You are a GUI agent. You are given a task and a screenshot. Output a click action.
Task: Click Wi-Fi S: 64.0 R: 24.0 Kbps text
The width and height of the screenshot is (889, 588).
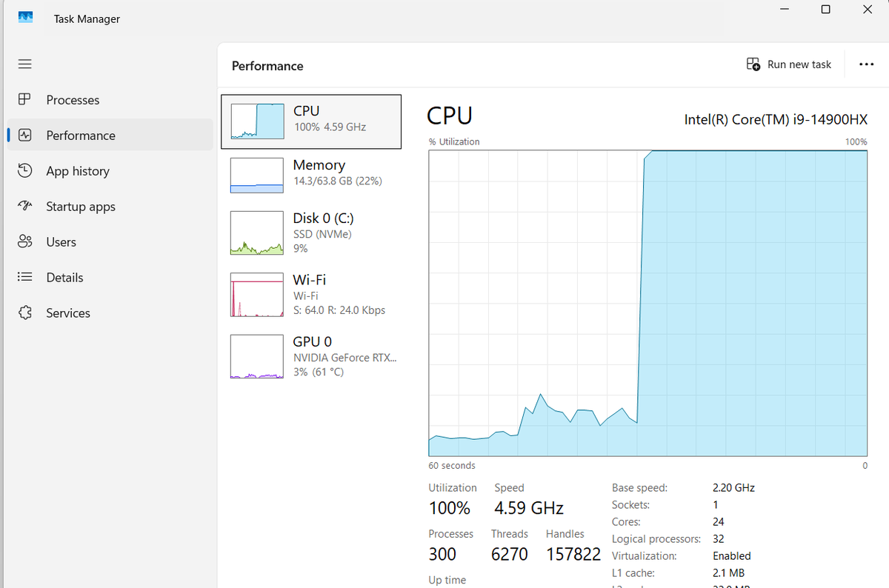[339, 310]
